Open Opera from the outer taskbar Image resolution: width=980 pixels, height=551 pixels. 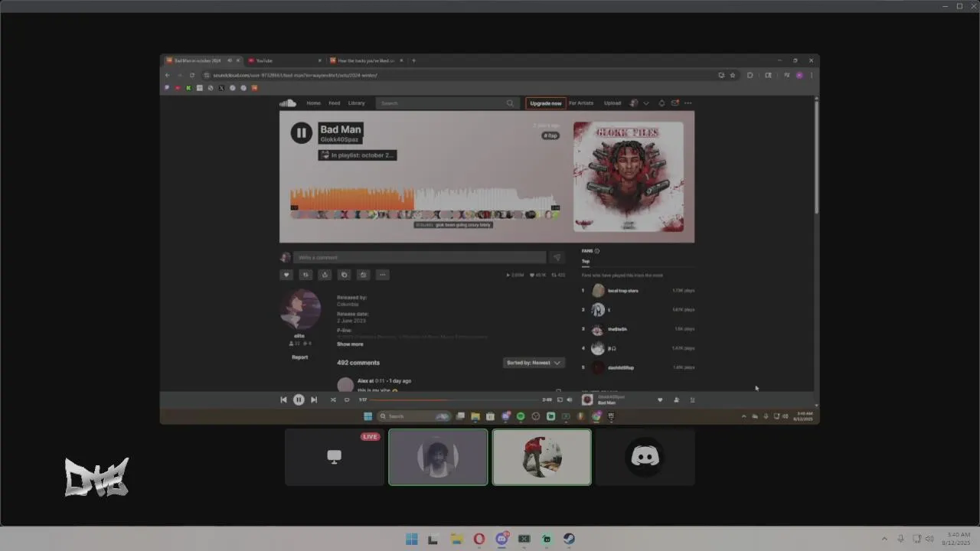(479, 539)
